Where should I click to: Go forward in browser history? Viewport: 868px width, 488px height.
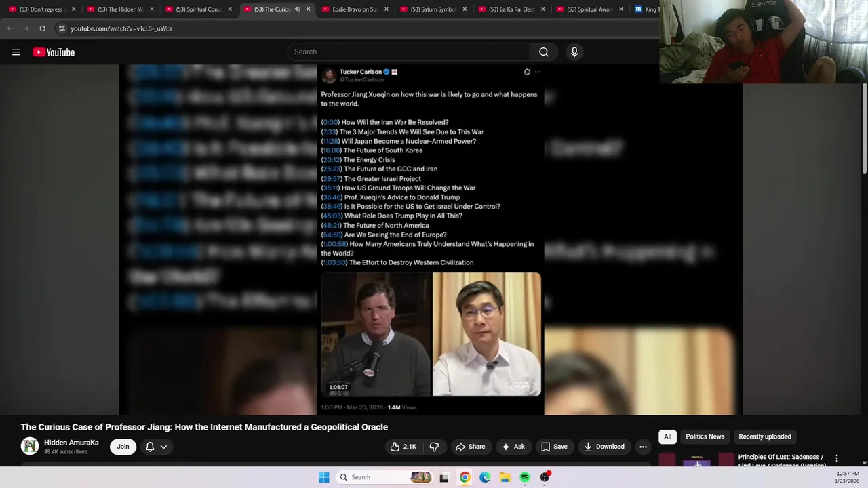(x=26, y=28)
